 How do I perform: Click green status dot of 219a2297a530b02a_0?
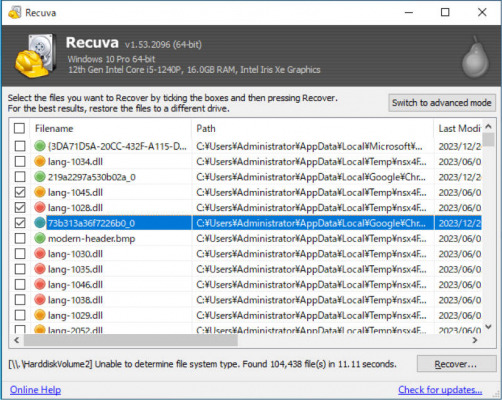click(40, 177)
